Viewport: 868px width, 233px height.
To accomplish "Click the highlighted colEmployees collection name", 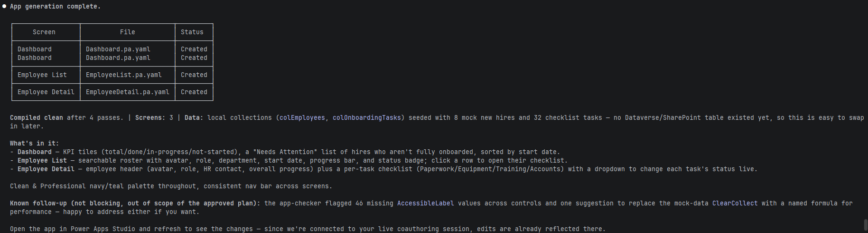I will pyautogui.click(x=302, y=117).
